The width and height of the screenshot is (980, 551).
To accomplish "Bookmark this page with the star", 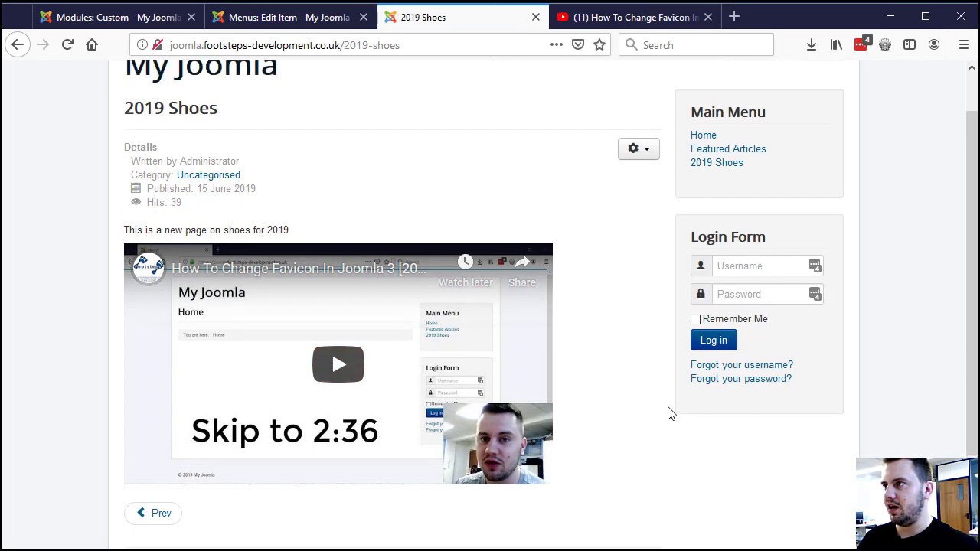I will (x=599, y=45).
